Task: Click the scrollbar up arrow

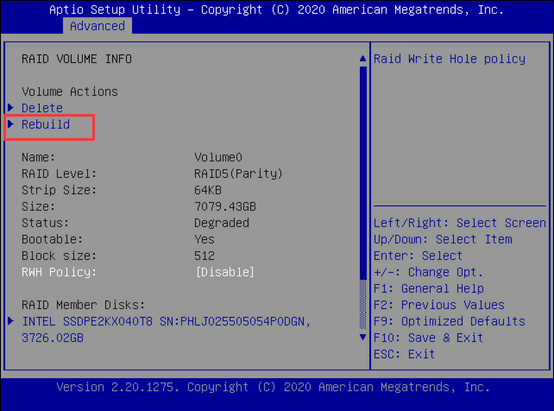Action: pos(363,59)
